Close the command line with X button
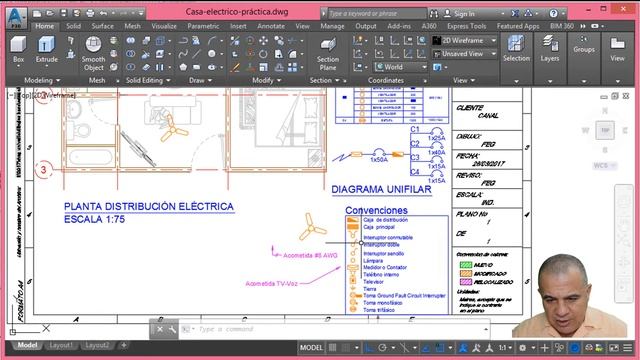 (x=160, y=329)
